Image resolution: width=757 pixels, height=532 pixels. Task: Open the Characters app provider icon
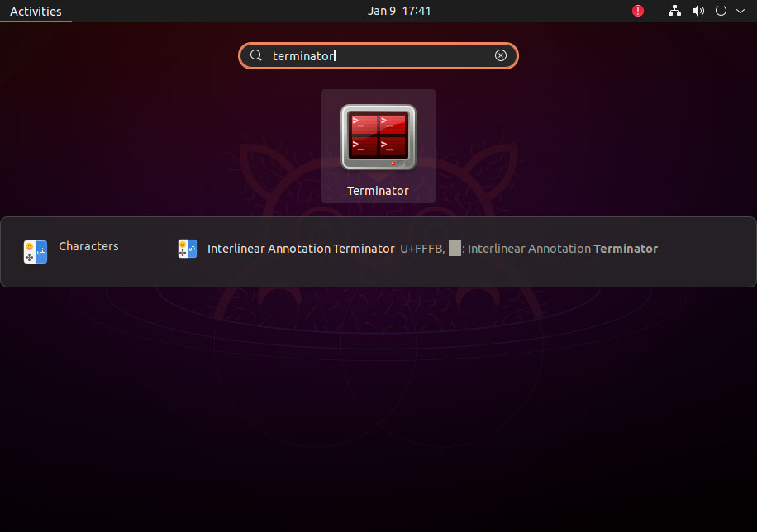point(36,251)
